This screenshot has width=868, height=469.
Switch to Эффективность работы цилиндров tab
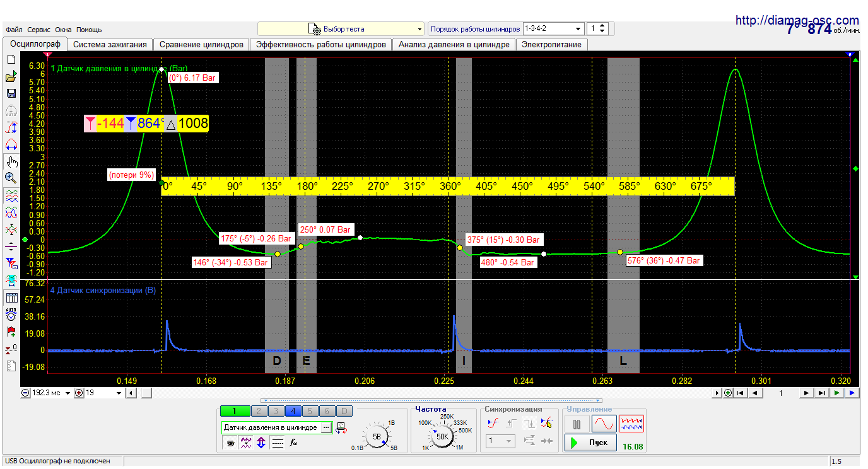321,45
